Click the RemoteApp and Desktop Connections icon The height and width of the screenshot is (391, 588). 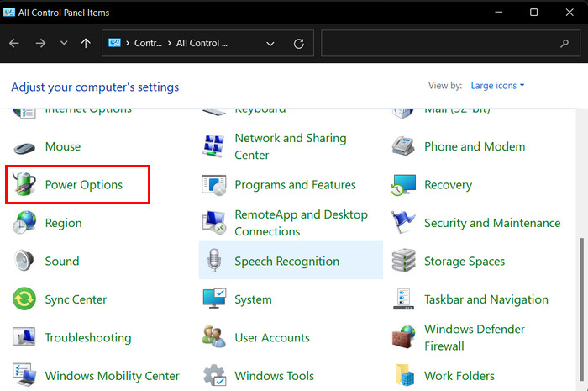pos(213,223)
